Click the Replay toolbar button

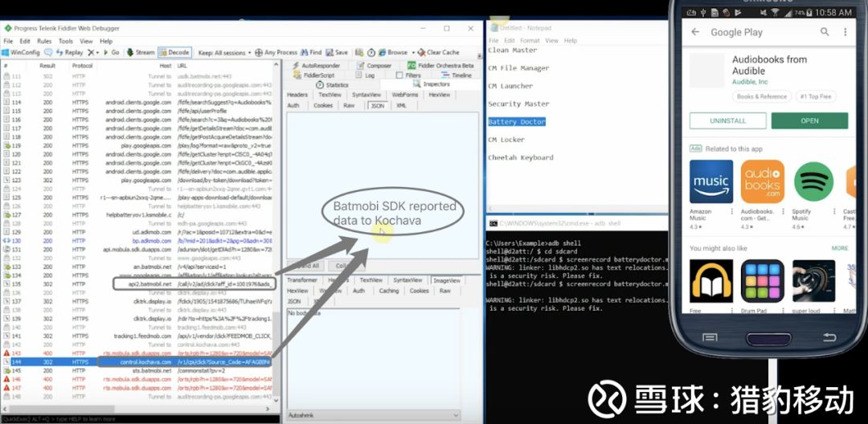[70, 52]
